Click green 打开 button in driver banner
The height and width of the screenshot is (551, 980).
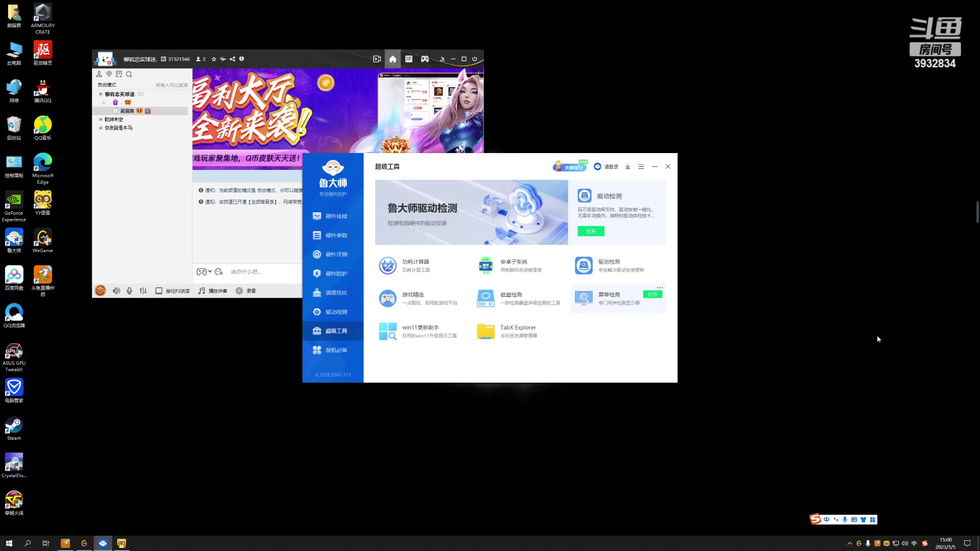click(x=591, y=231)
